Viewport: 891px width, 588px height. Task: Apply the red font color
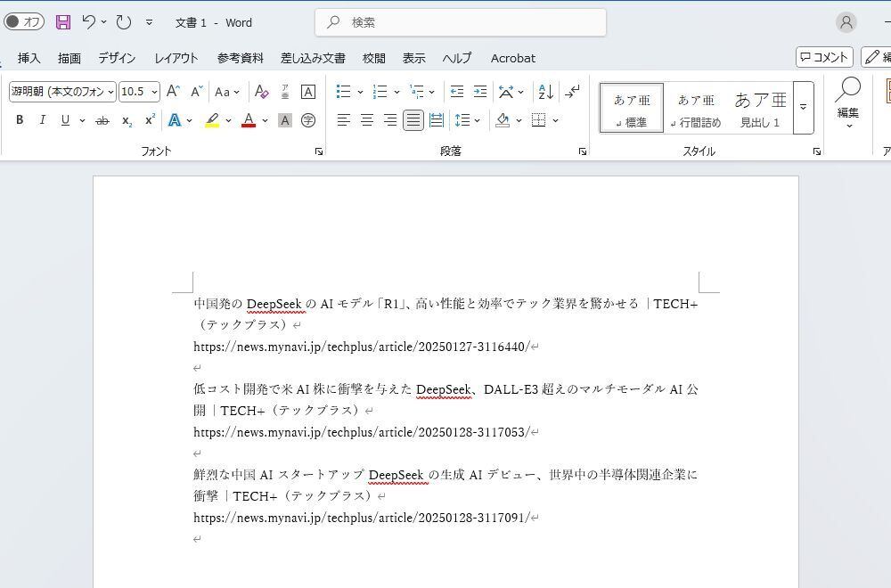[x=249, y=120]
